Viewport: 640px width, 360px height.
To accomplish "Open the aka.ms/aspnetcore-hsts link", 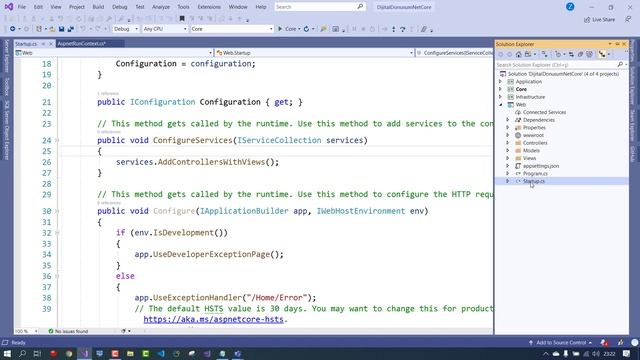I will (213, 319).
